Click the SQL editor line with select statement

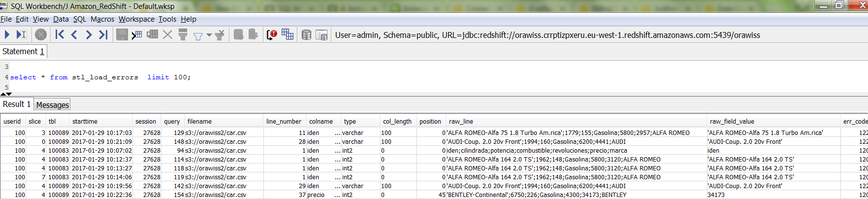tap(100, 77)
